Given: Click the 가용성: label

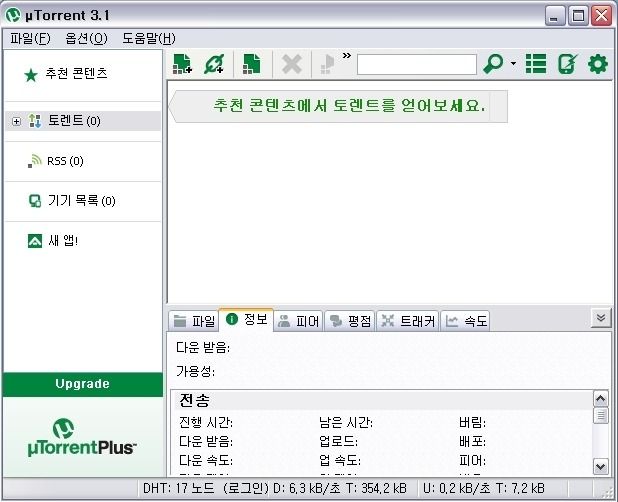Looking at the screenshot, I should pos(195,371).
